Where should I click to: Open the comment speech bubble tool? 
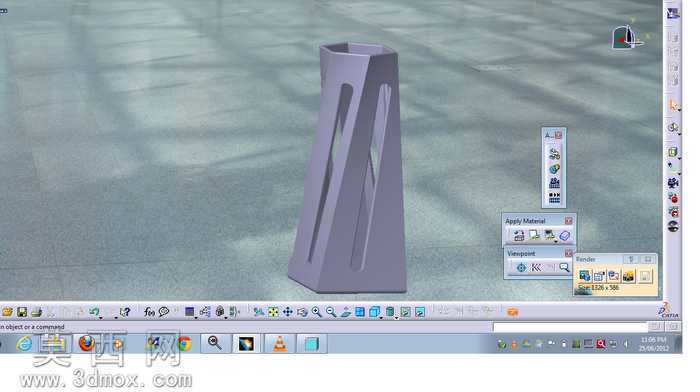pos(164,312)
